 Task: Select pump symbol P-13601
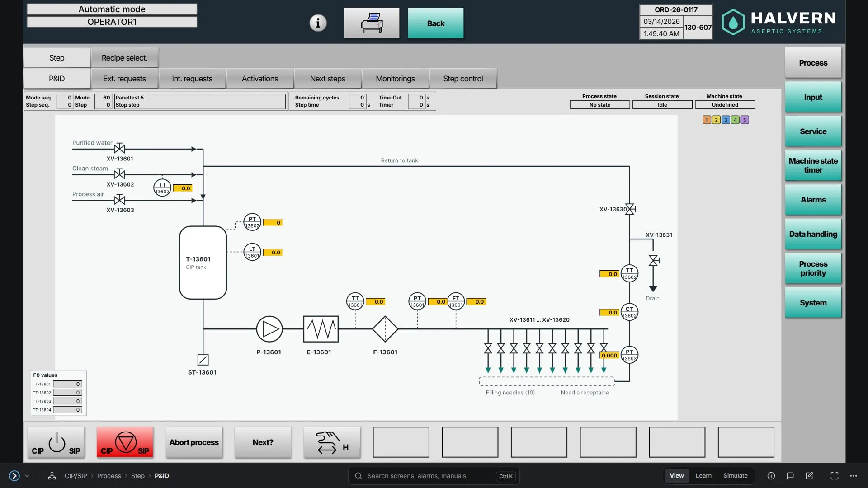[269, 329]
